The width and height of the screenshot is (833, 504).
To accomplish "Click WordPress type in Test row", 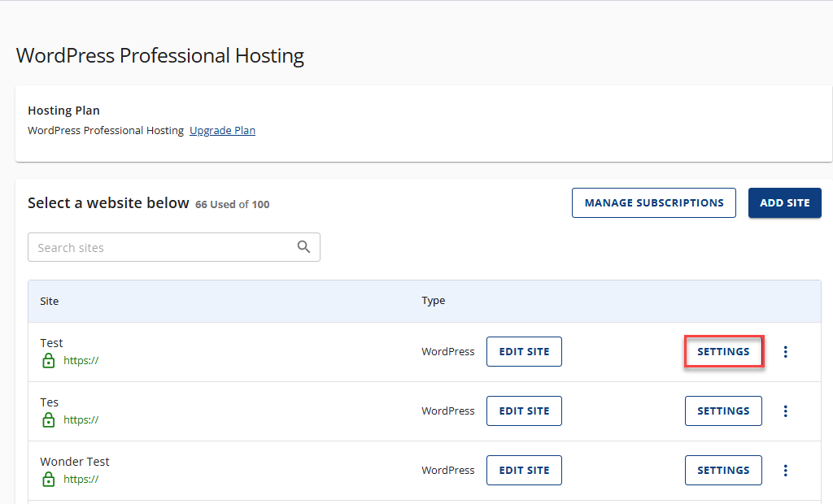I will click(448, 351).
